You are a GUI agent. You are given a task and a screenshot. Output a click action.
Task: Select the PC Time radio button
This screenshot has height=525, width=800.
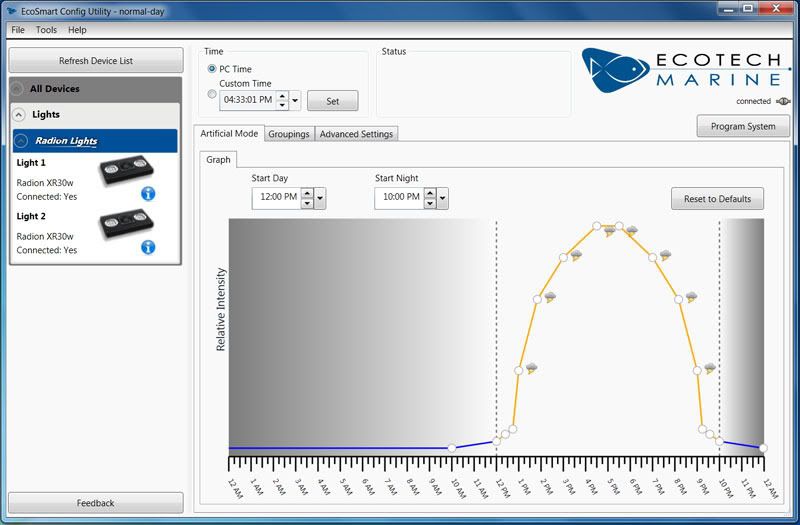point(212,68)
